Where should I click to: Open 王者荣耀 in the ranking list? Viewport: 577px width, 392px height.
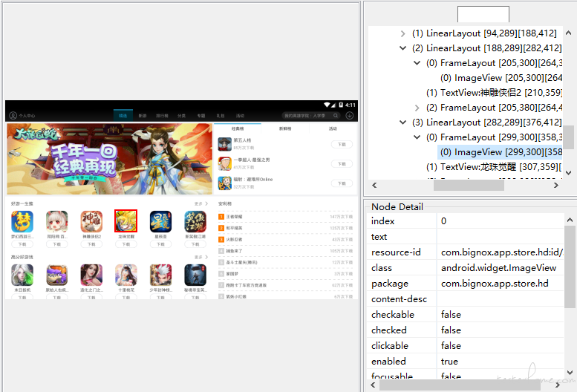click(x=285, y=217)
